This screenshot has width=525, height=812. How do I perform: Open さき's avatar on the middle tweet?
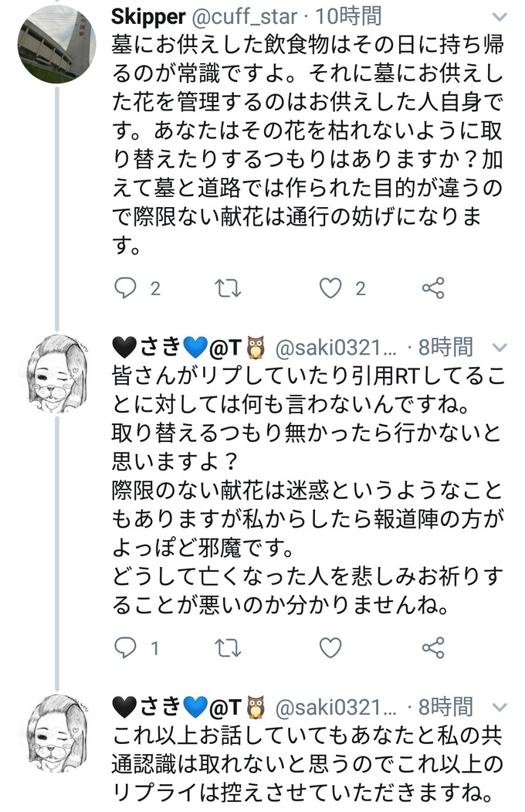57,373
